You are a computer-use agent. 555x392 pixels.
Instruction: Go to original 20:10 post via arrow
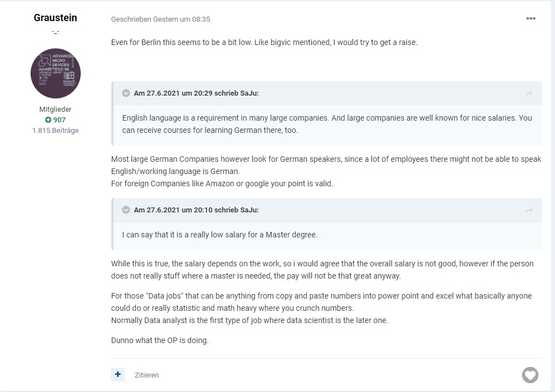pos(529,211)
